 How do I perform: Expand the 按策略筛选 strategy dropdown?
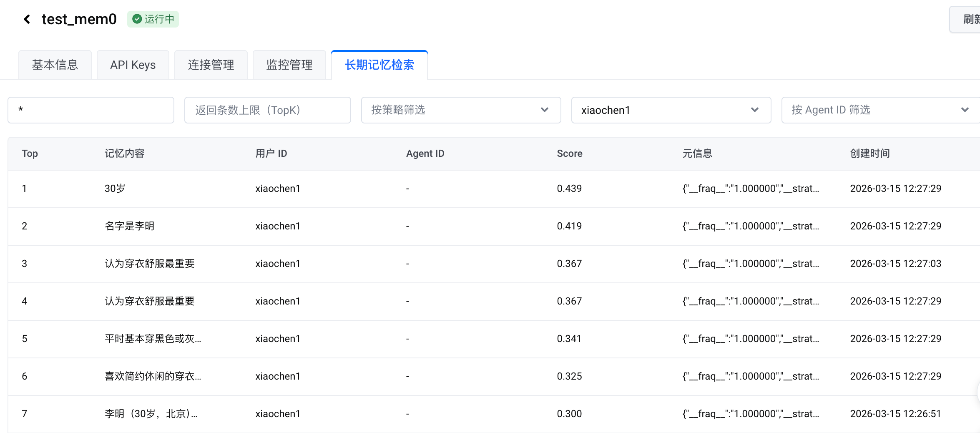click(461, 110)
